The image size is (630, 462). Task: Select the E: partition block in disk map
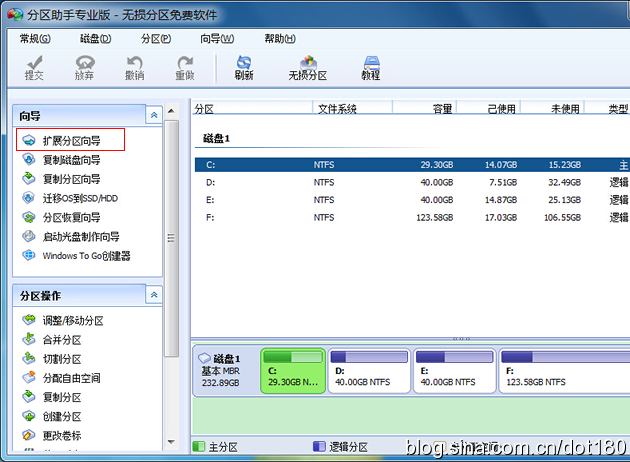point(455,371)
